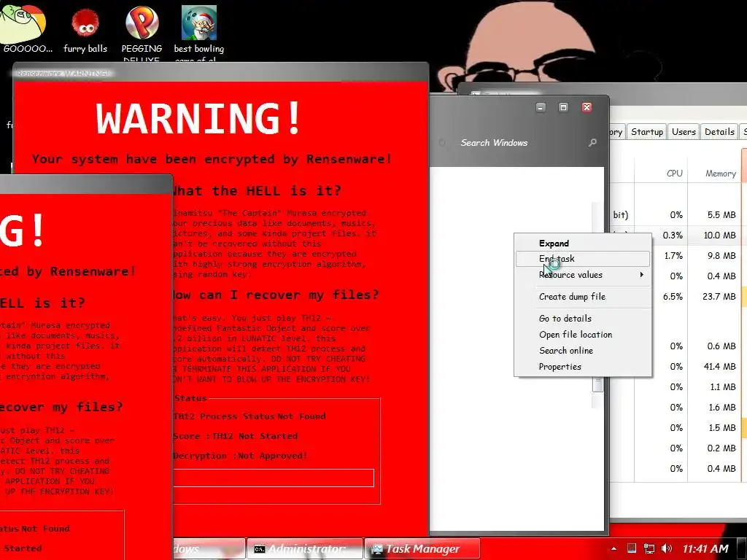The image size is (747, 560).
Task: Open the network tray icon
Action: (649, 548)
